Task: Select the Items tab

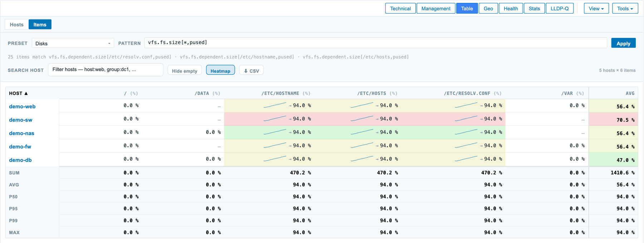Action: (x=40, y=24)
